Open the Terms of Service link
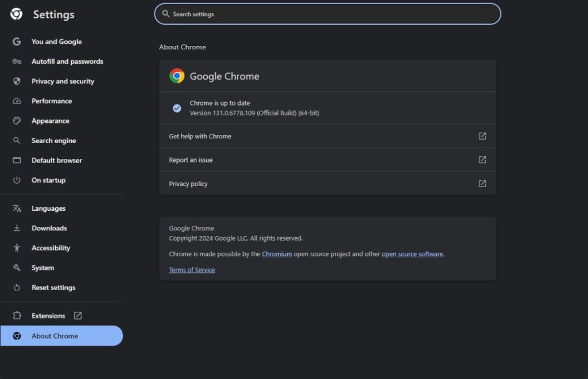Image resolution: width=588 pixels, height=379 pixels. (192, 270)
